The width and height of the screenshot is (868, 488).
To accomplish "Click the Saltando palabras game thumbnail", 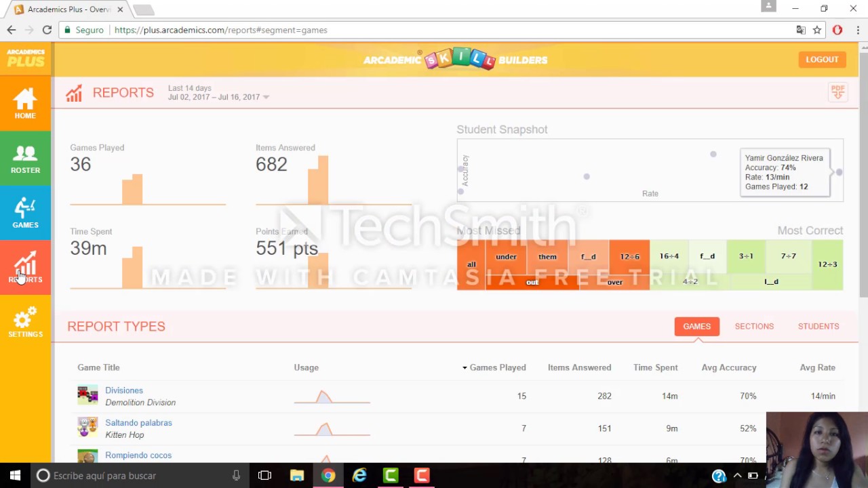I will 87,428.
